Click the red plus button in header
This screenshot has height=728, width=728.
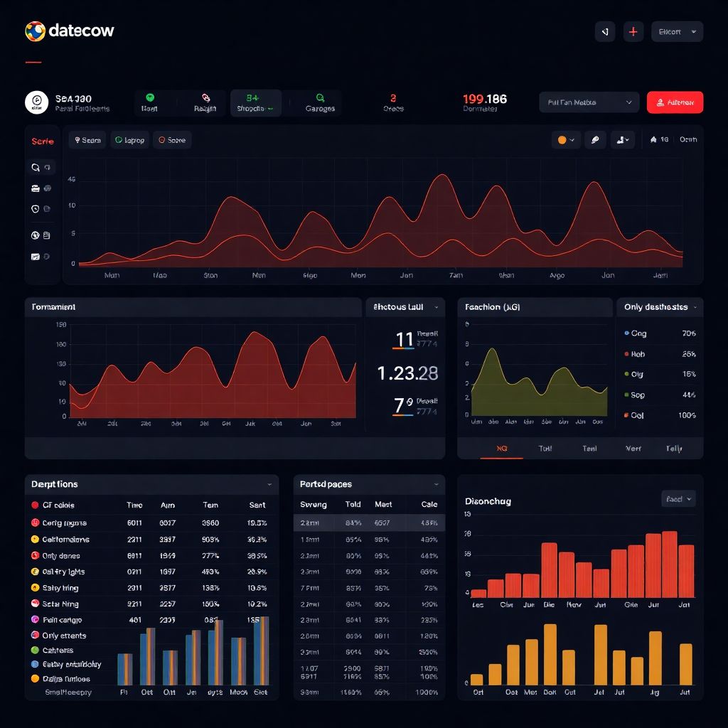[633, 31]
